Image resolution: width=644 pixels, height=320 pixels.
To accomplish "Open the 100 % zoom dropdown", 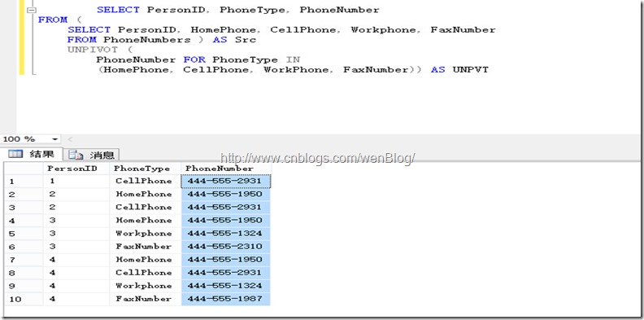I will point(55,139).
